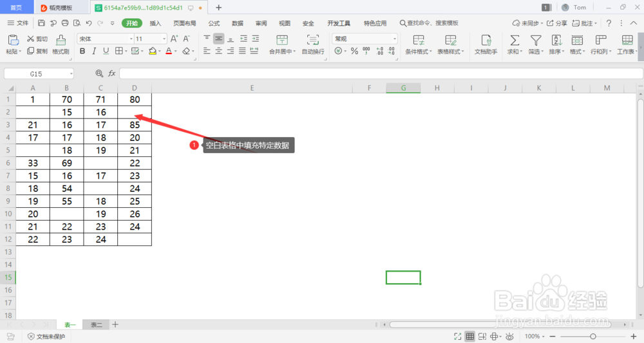Toggle bottom vertical alignment
The height and width of the screenshot is (343, 644).
point(231,39)
